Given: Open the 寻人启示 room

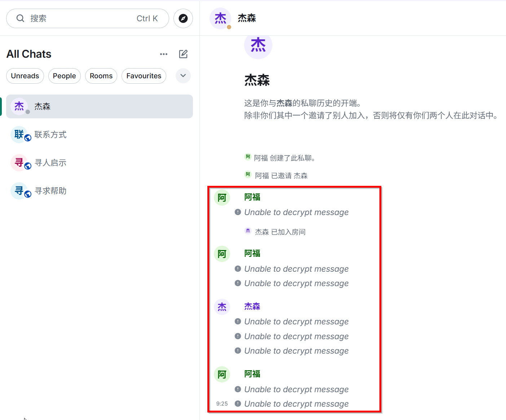Looking at the screenshot, I should pos(100,163).
